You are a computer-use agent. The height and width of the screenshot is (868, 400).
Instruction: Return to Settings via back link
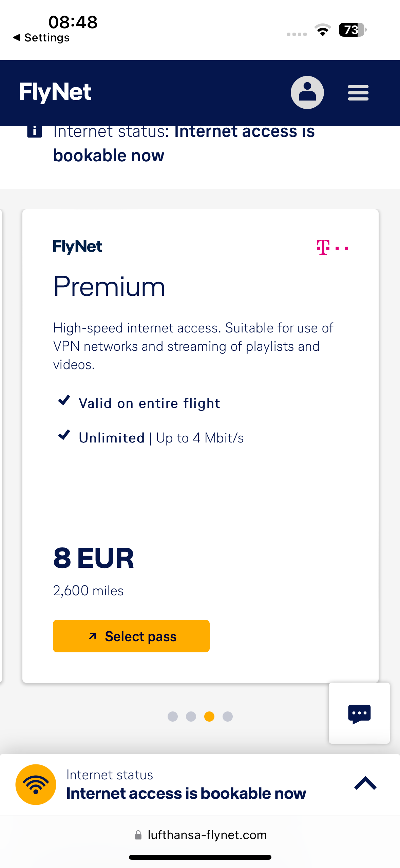41,38
